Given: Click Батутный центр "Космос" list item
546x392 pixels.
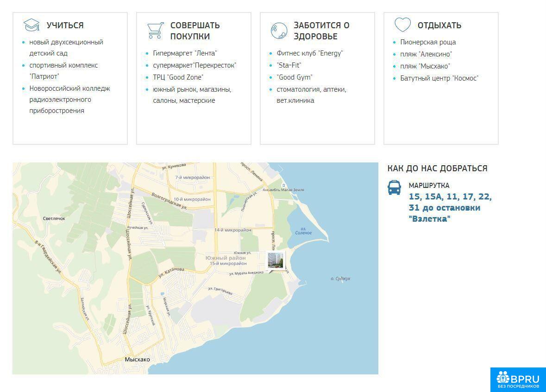Looking at the screenshot, I should tap(439, 78).
